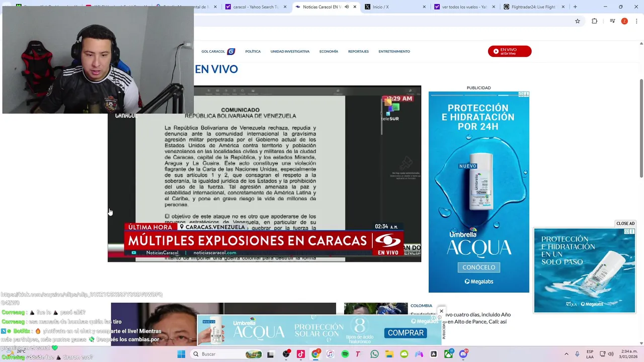Open the kick.com clip link in chat
The width and height of the screenshot is (644, 362).
pyautogui.click(x=82, y=298)
